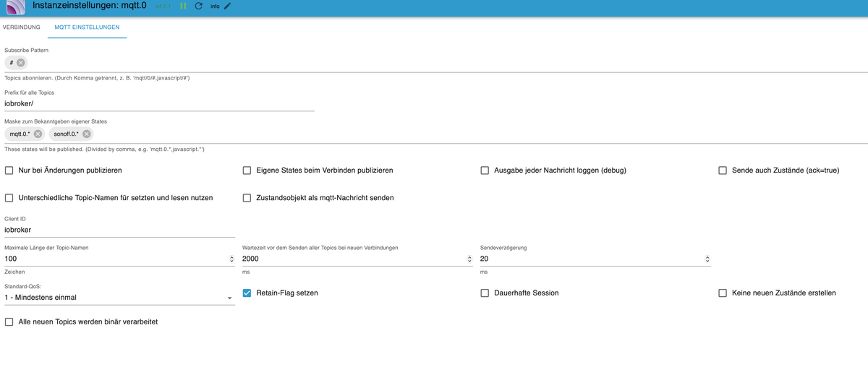868x367 pixels.
Task: Remove the 'sonoff.0.*' mask chip
Action: (x=87, y=134)
